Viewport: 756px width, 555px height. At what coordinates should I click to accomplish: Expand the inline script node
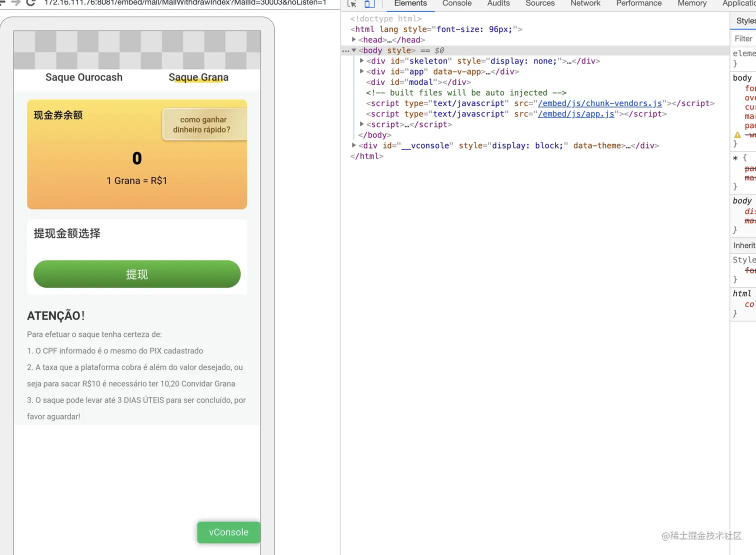point(362,124)
